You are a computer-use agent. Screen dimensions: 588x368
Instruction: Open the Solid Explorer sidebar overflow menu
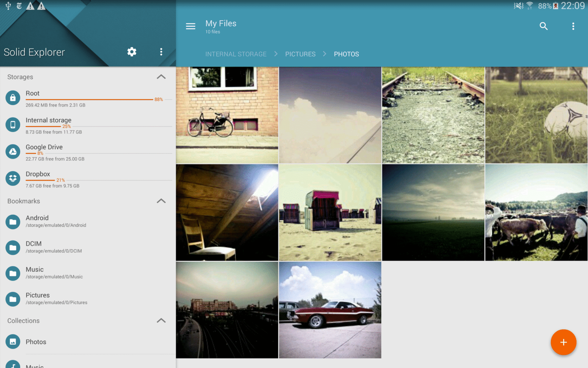tap(161, 52)
